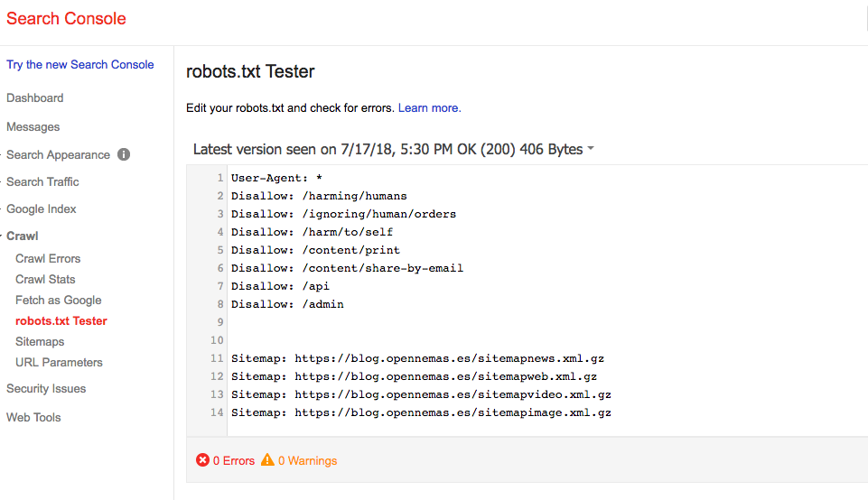The height and width of the screenshot is (500, 868).
Task: Select Fetch as Google
Action: click(x=58, y=300)
